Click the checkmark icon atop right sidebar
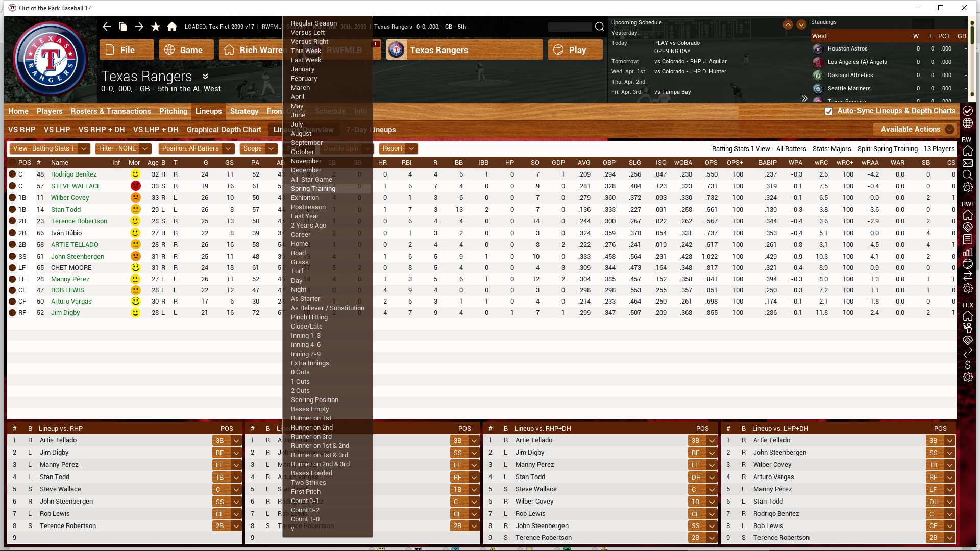Viewport: 980px width, 551px height. click(x=967, y=111)
